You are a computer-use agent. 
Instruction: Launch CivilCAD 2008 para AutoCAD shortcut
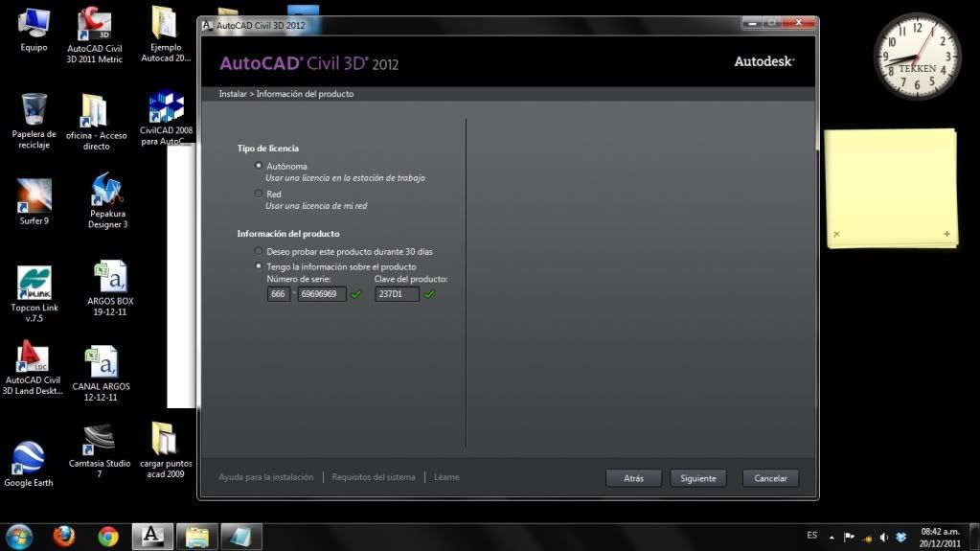167,119
